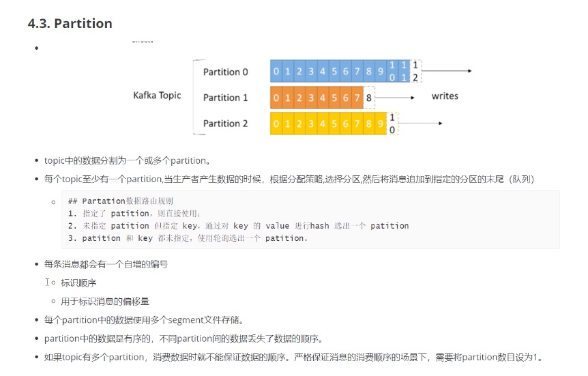Click the "用于标识消息的偏移量" sub-bullet
The image size is (588, 376).
tap(104, 301)
